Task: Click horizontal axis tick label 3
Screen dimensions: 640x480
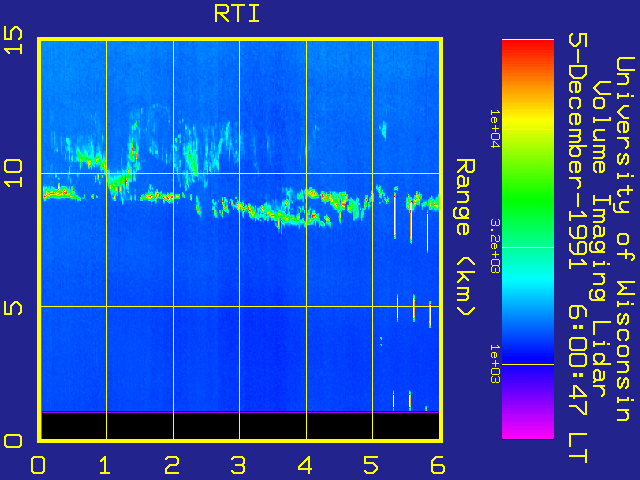Action: 238,465
